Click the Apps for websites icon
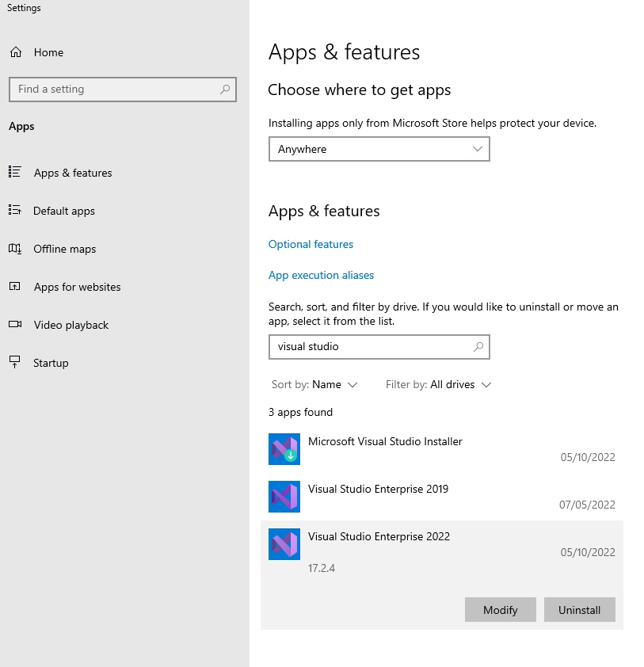644x667 pixels. point(14,286)
